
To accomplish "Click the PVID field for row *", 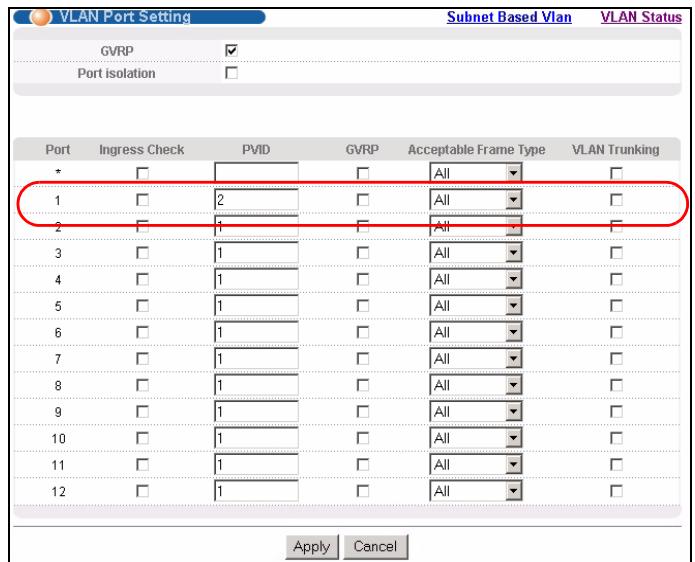I will pyautogui.click(x=256, y=172).
